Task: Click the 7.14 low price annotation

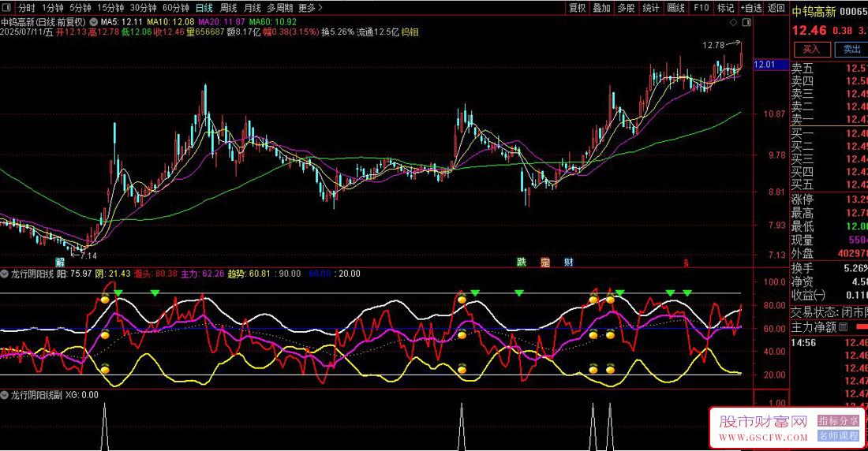Action: tap(88, 255)
